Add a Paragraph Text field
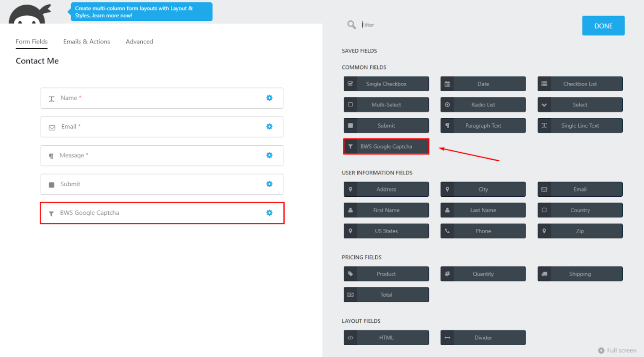Image resolution: width=644 pixels, height=357 pixels. tap(483, 125)
